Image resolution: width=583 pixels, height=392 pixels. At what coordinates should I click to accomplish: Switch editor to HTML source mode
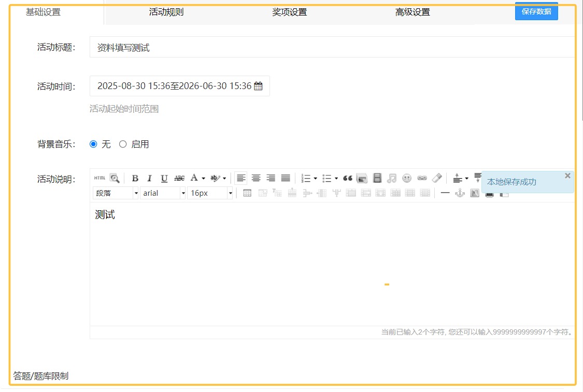point(99,178)
